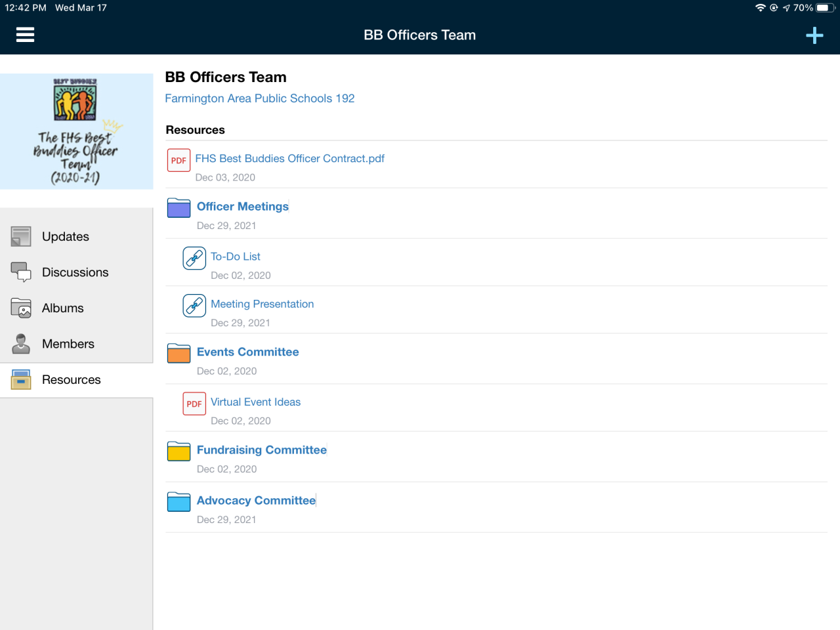
Task: Open the FHS Best Buddies Officer Contract PDF icon
Action: (x=178, y=160)
